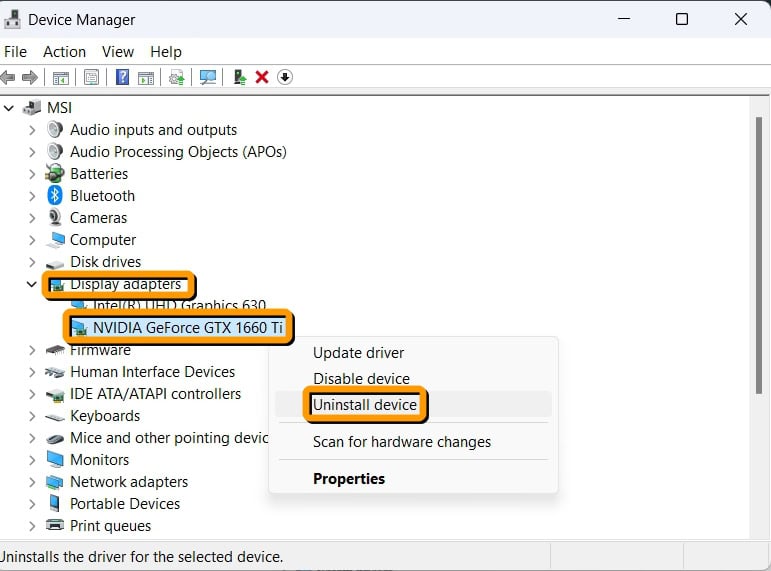Select Update driver in context menu
This screenshot has height=571, width=771.
(x=358, y=353)
